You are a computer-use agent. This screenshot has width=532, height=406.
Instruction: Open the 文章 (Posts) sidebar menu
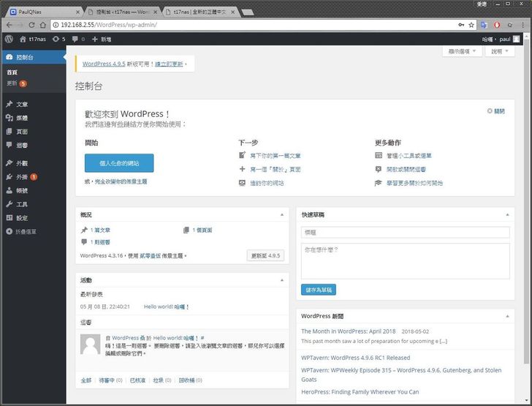[x=21, y=105]
